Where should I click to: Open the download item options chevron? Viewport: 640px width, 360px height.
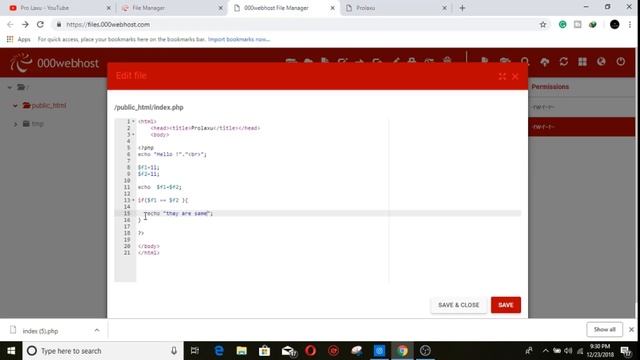[x=97, y=330]
